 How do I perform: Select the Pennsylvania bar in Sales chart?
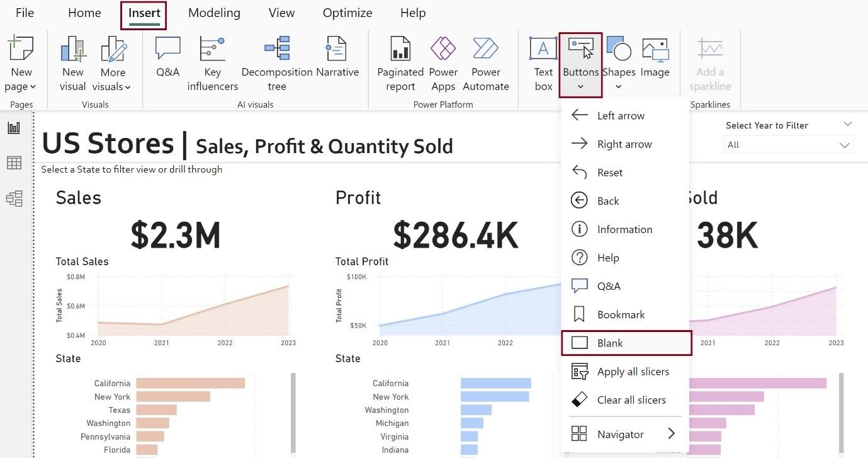[x=150, y=437]
